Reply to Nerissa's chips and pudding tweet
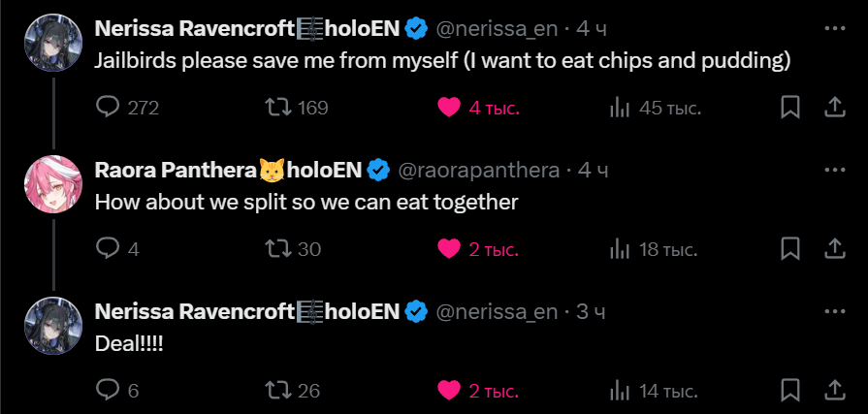Image resolution: width=868 pixels, height=414 pixels. click(109, 107)
